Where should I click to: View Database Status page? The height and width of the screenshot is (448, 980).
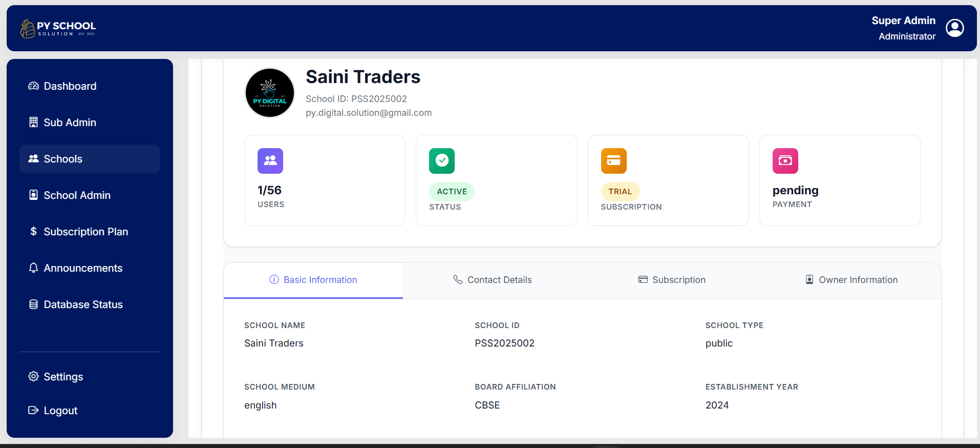click(90, 304)
